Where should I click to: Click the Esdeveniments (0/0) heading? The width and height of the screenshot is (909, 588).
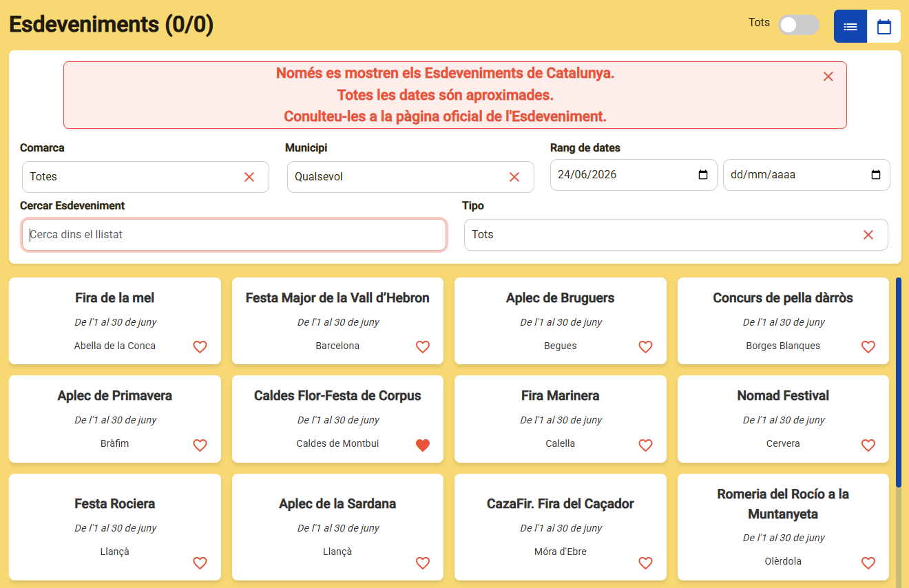(x=112, y=24)
